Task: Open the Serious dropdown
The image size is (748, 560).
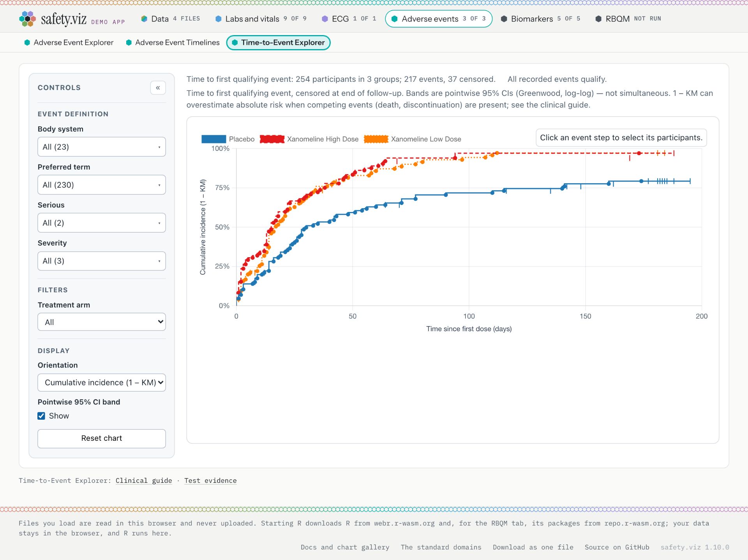Action: 102,223
